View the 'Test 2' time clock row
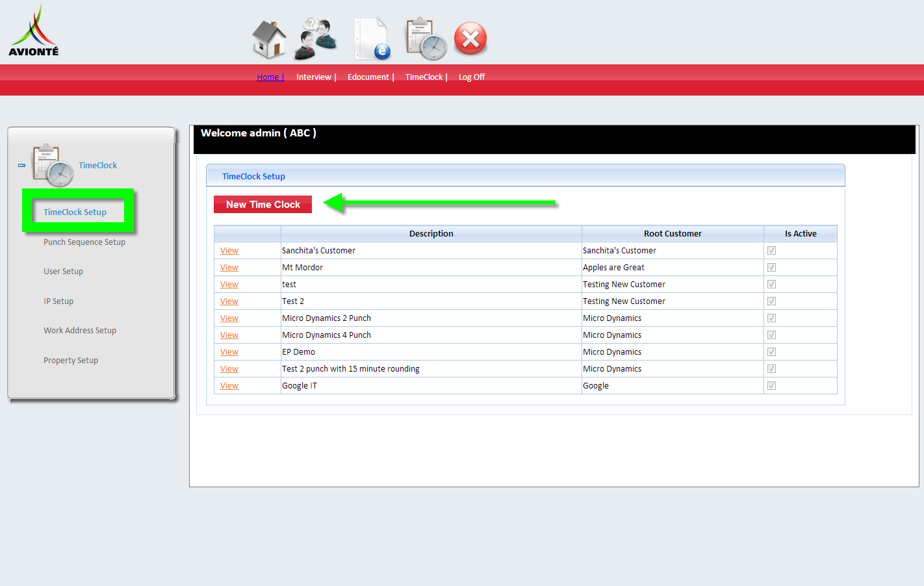 tap(229, 301)
